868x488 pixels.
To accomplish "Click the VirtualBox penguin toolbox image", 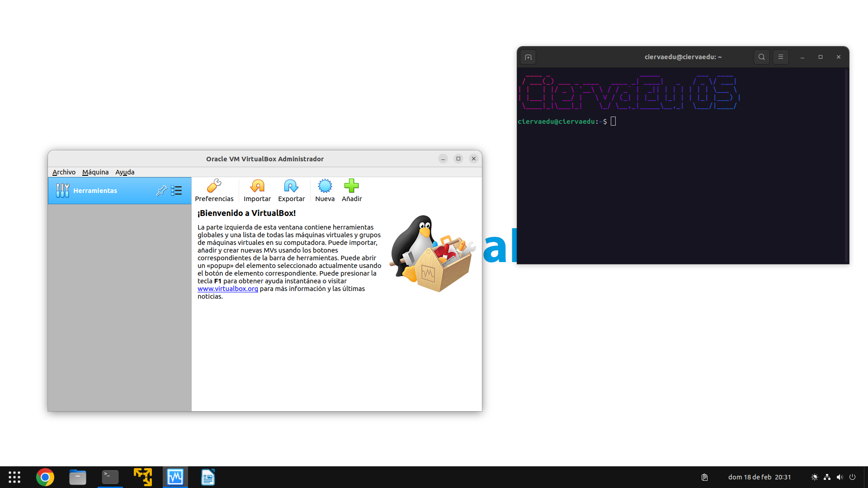I will tap(432, 253).
